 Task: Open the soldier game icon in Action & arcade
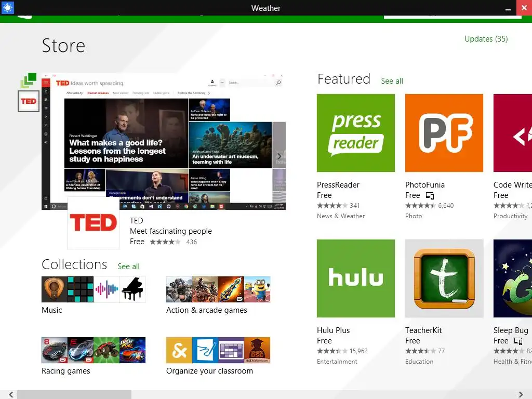pyautogui.click(x=205, y=289)
